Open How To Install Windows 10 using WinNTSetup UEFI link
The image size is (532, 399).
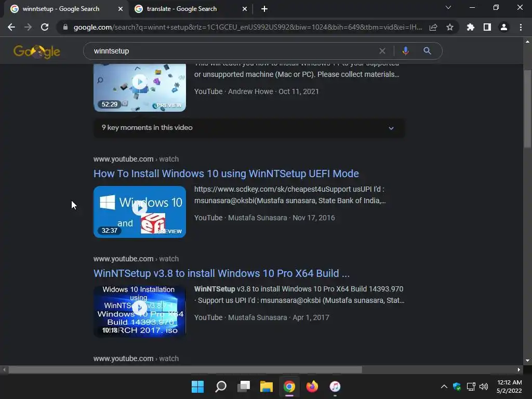coord(226,174)
